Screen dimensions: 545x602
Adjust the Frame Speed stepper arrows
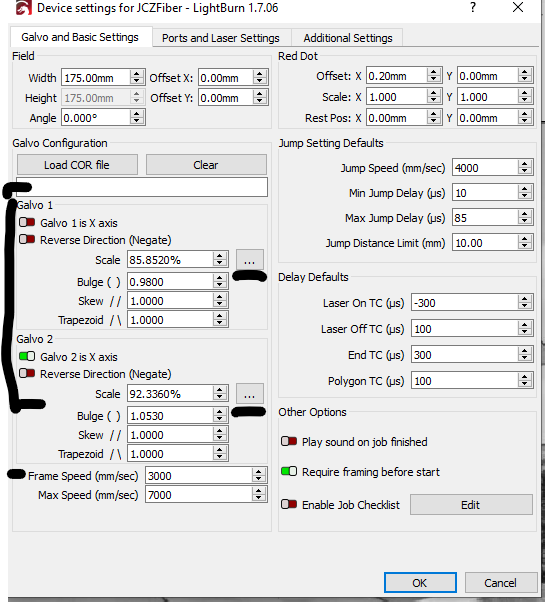tap(259, 476)
